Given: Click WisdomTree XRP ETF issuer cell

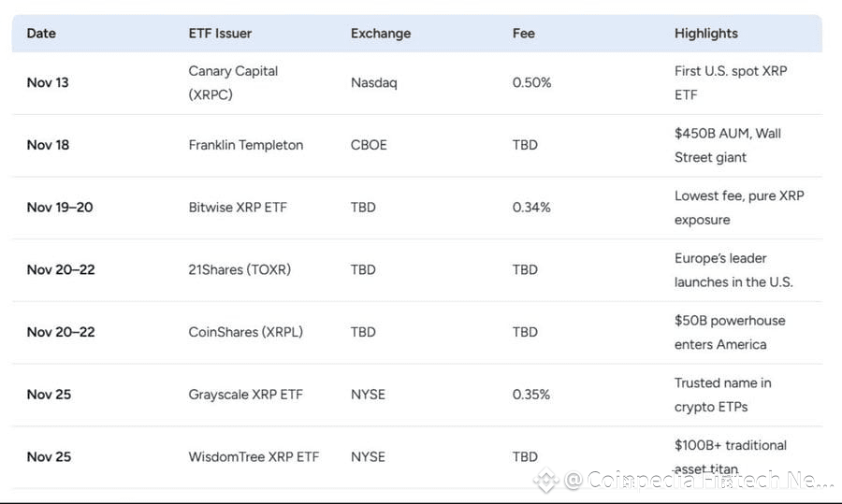Looking at the screenshot, I should 254,456.
